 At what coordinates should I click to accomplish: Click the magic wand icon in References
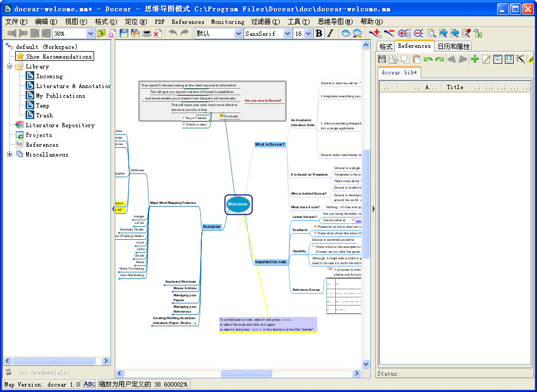pyautogui.click(x=521, y=59)
